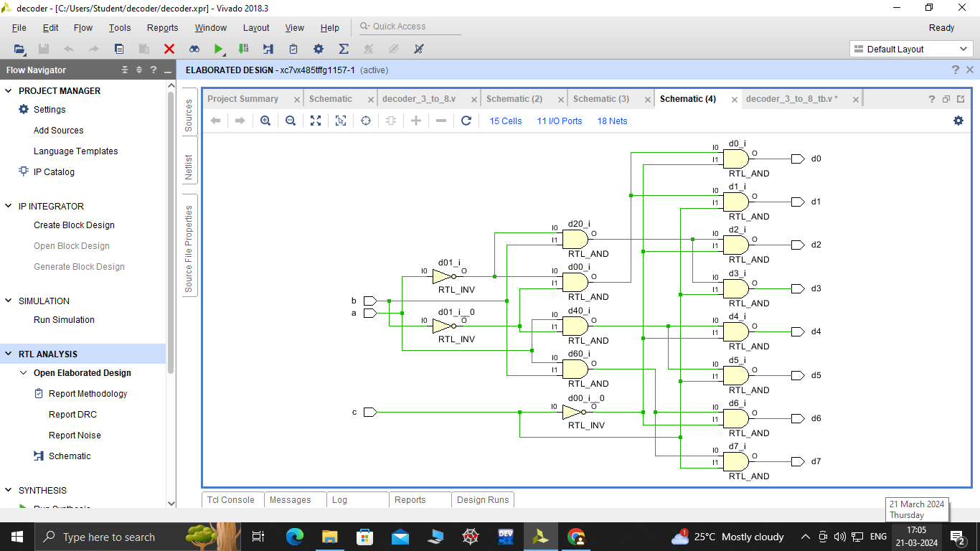
Task: Open the decoder_3_to_8_tb.v tab
Action: tap(791, 99)
